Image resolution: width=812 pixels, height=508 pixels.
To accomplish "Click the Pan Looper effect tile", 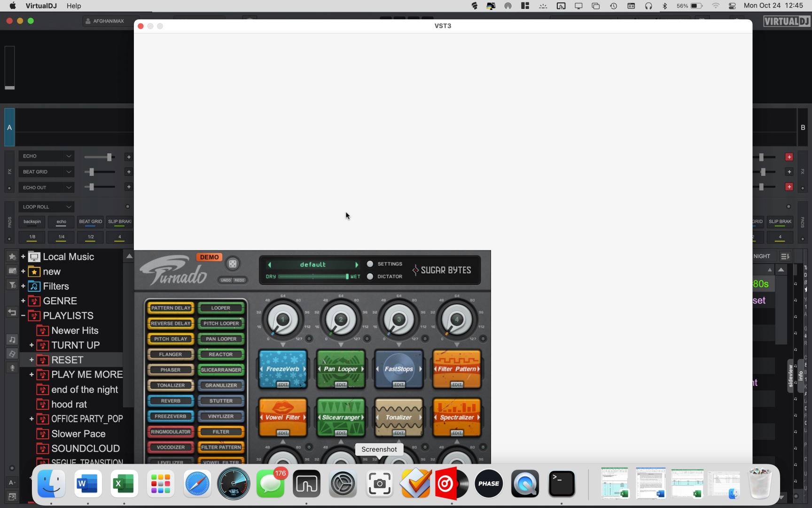I will point(341,369).
